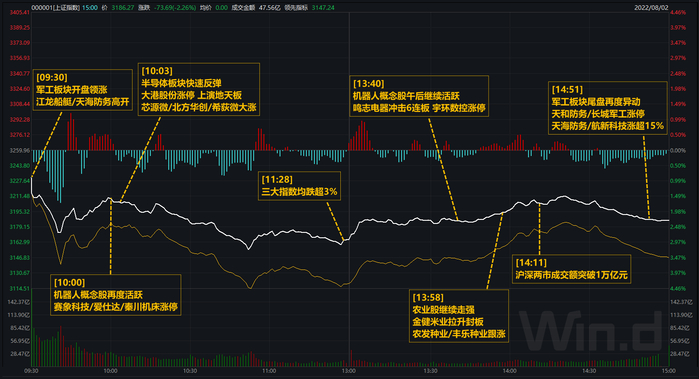Open the [13:40] annotation title
The height and width of the screenshot is (379, 699).
pos(368,84)
